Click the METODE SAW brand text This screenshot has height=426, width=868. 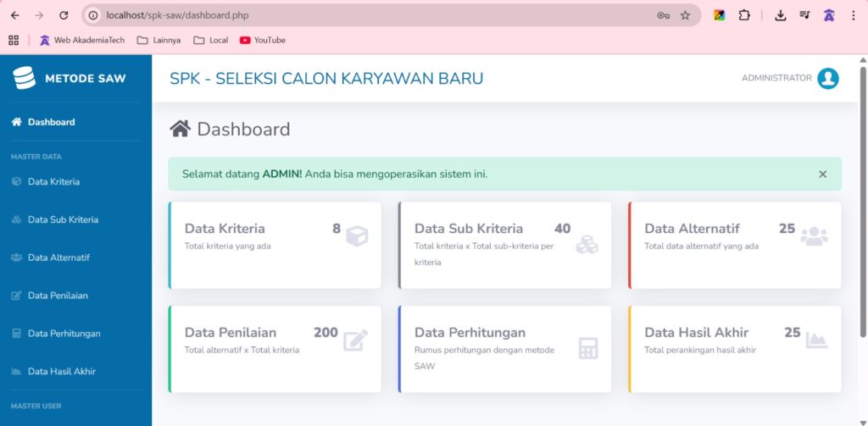86,79
